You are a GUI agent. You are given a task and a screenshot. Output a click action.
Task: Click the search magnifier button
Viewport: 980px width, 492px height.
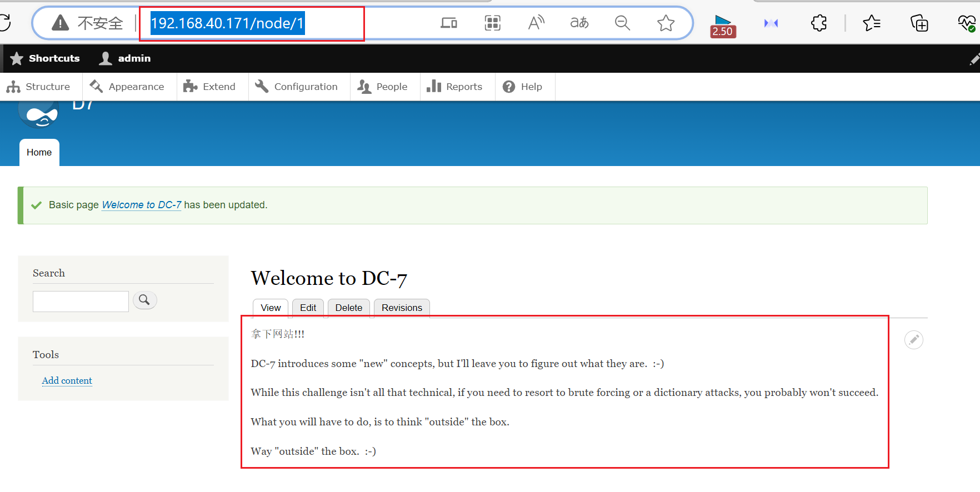click(x=144, y=300)
